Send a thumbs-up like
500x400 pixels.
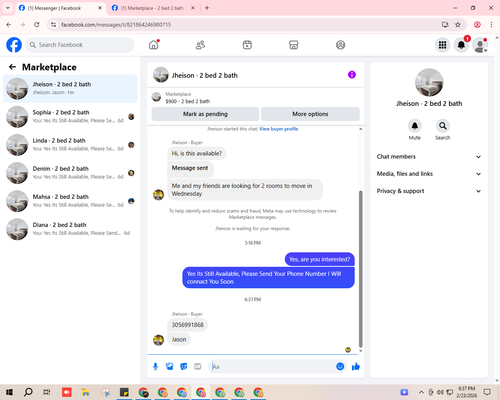[356, 367]
